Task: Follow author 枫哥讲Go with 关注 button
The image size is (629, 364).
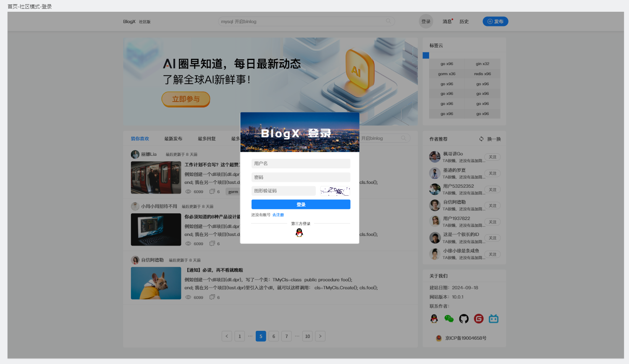Action: pyautogui.click(x=493, y=157)
